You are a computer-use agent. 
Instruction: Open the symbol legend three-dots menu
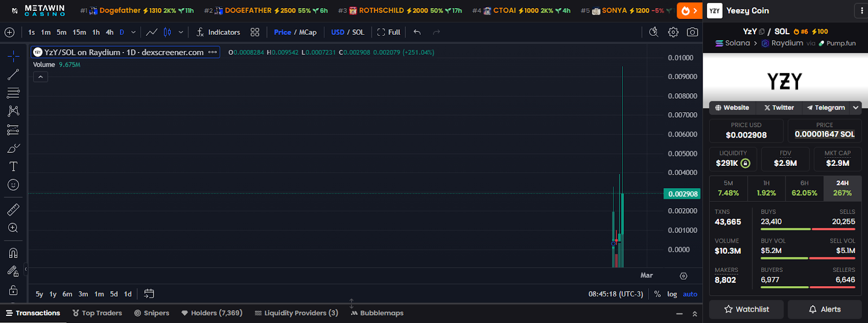pyautogui.click(x=213, y=53)
